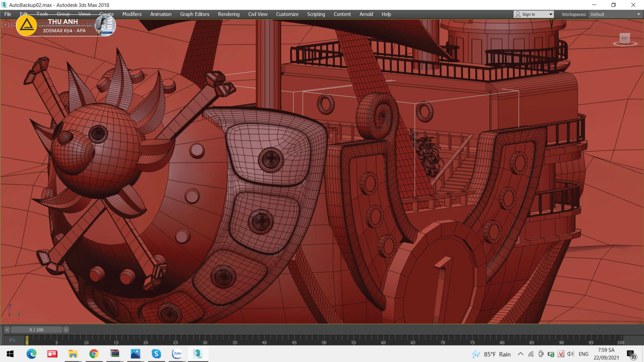Open the Rendering menu

[228, 14]
